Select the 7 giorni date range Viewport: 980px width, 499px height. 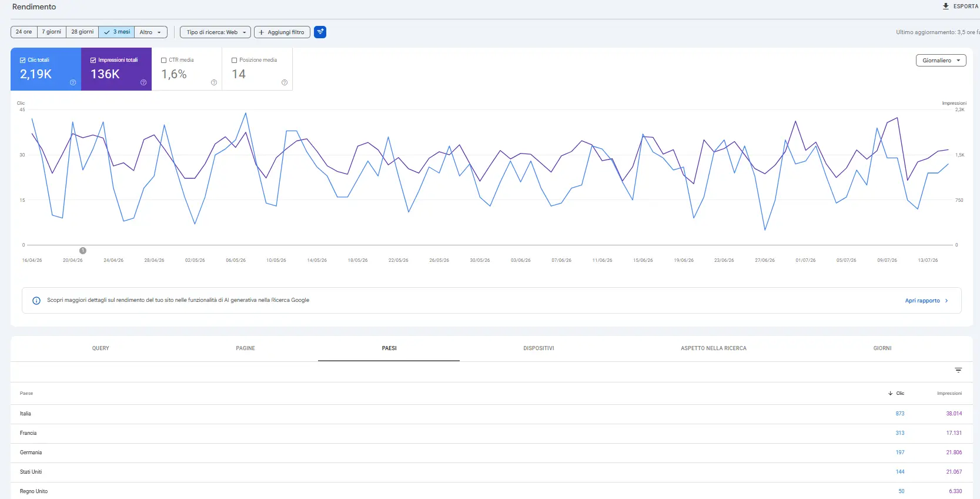click(52, 32)
